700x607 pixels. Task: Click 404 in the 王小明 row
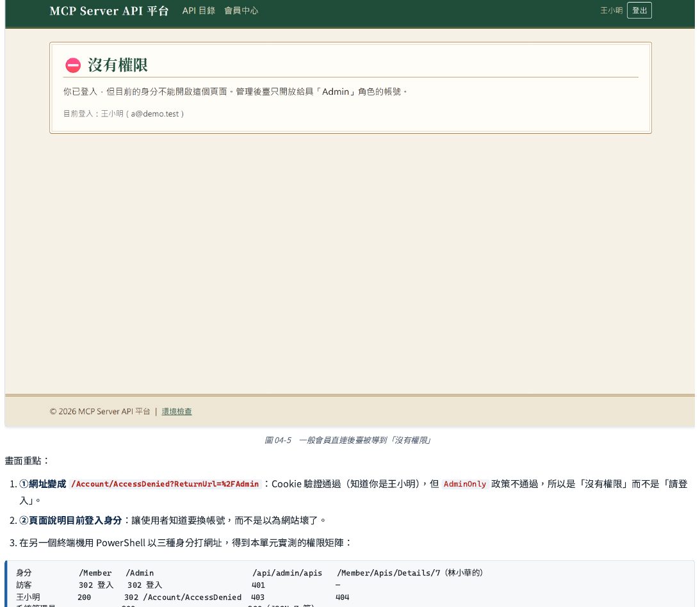pyautogui.click(x=343, y=597)
